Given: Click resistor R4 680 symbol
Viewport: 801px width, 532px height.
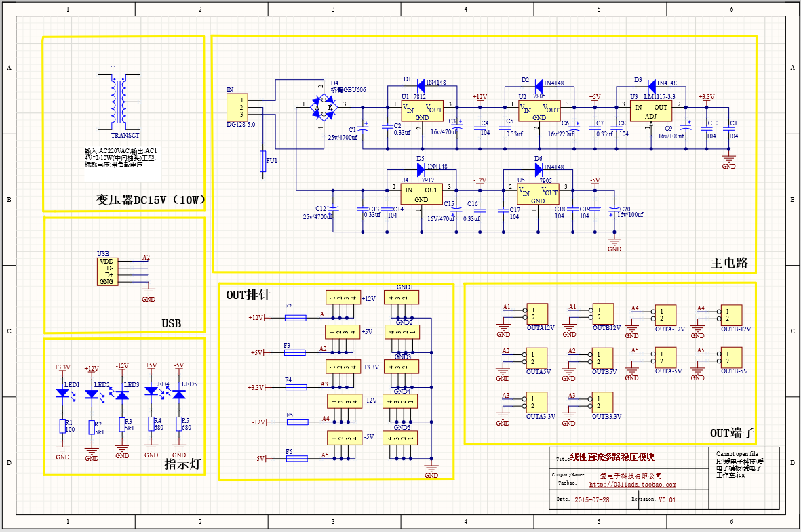Looking at the screenshot, I should (151, 424).
